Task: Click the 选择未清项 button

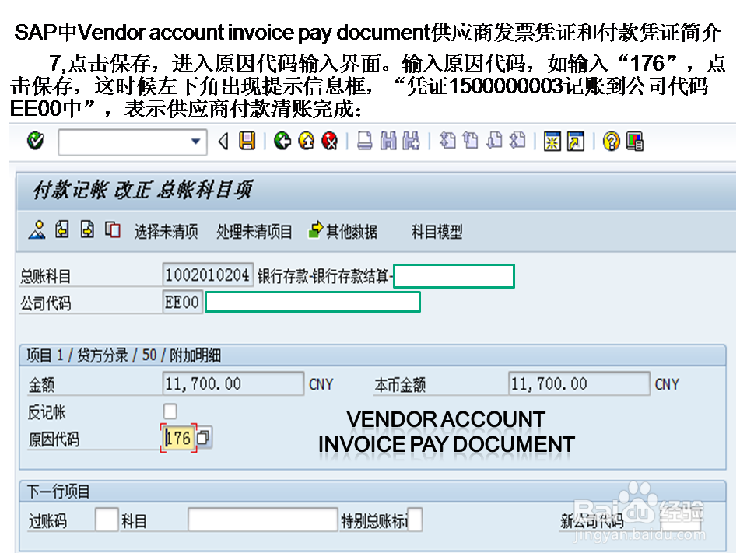Action: (166, 232)
